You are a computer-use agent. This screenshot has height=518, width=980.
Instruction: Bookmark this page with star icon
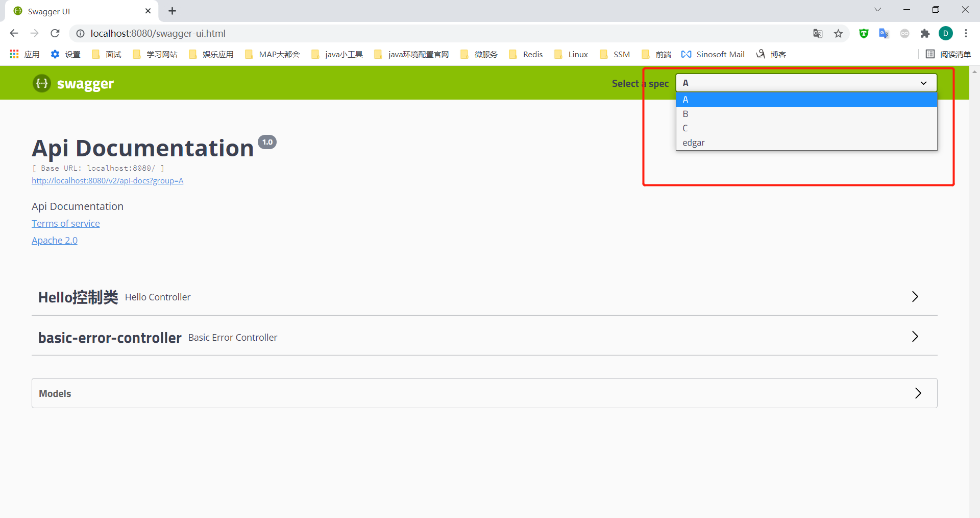pos(838,34)
